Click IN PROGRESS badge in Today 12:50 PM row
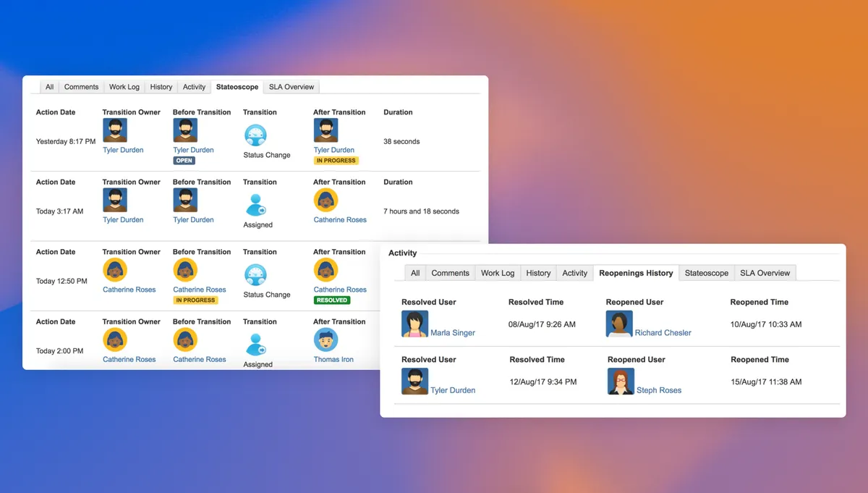 [195, 300]
